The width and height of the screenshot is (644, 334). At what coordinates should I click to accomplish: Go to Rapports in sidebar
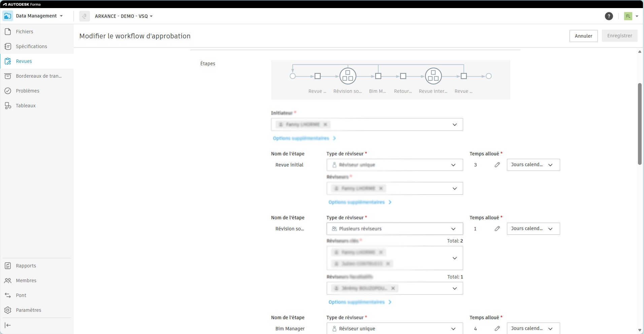[37, 266]
